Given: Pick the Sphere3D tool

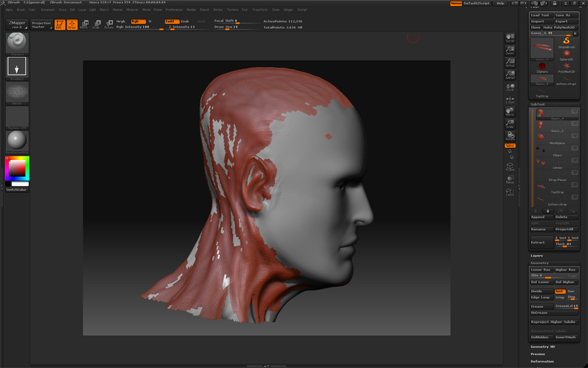Looking at the screenshot, I should pyautogui.click(x=567, y=55).
